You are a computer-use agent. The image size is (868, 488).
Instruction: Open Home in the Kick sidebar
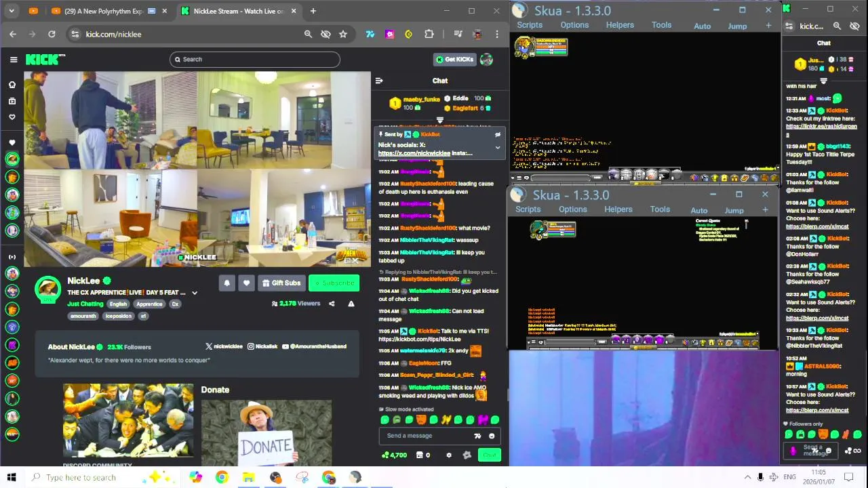click(x=12, y=85)
